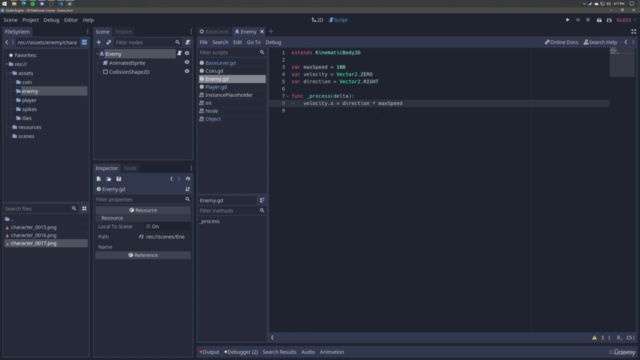Image resolution: width=640 pixels, height=360 pixels.
Task: Play the edited scene
Action: pyautogui.click(x=599, y=20)
